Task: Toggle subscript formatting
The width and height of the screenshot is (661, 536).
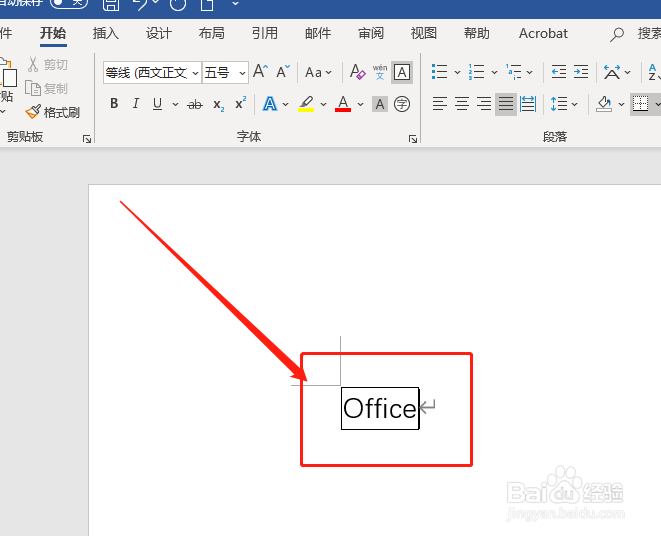Action: pos(218,104)
